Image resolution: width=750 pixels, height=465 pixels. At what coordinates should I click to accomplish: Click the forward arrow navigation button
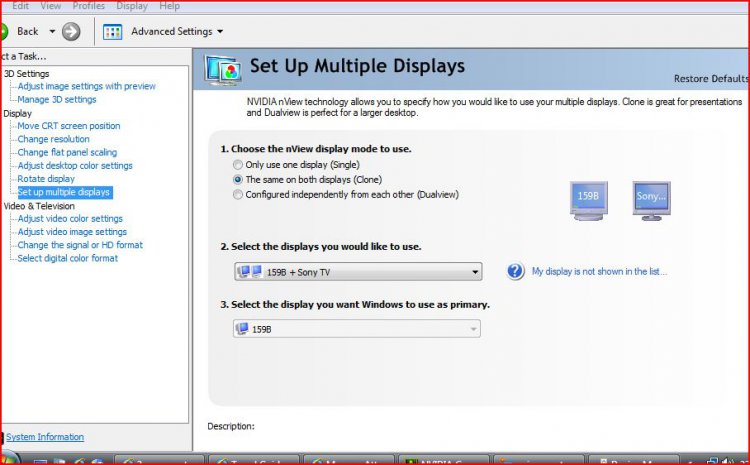pyautogui.click(x=71, y=32)
